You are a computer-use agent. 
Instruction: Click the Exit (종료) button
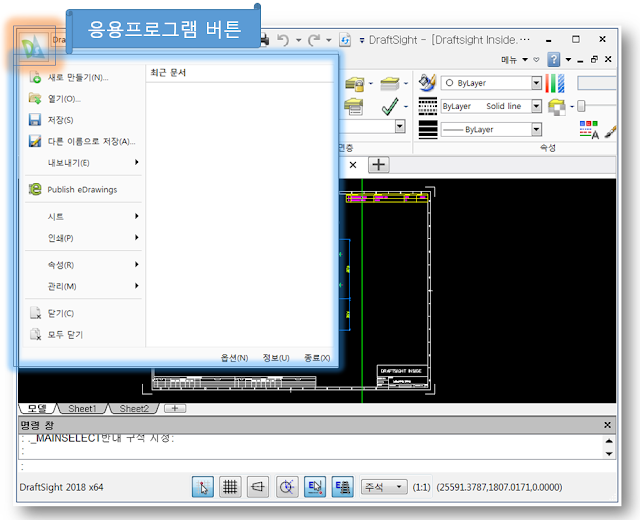click(x=317, y=358)
